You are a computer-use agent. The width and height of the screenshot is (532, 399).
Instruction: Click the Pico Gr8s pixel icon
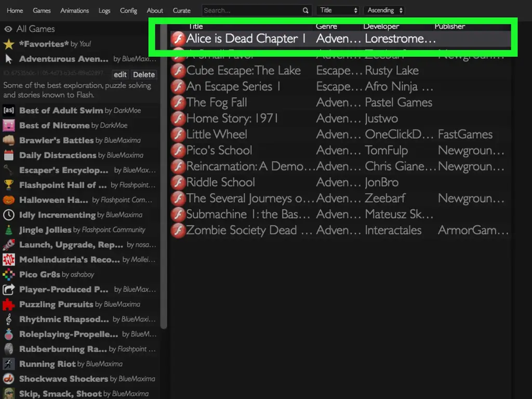point(9,274)
